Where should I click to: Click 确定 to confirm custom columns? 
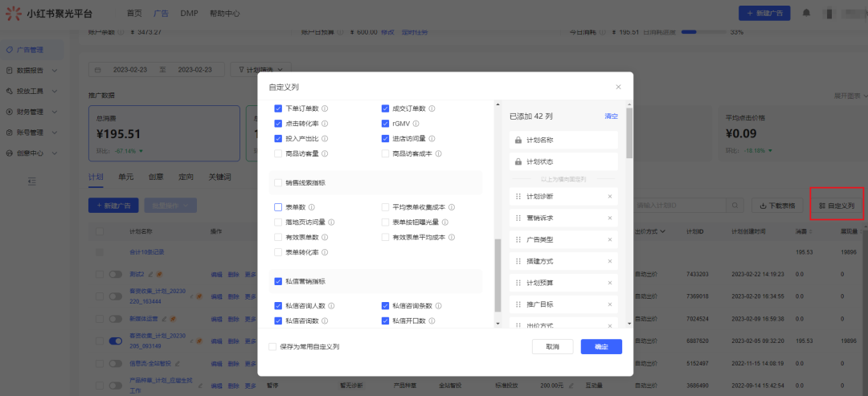coord(601,347)
